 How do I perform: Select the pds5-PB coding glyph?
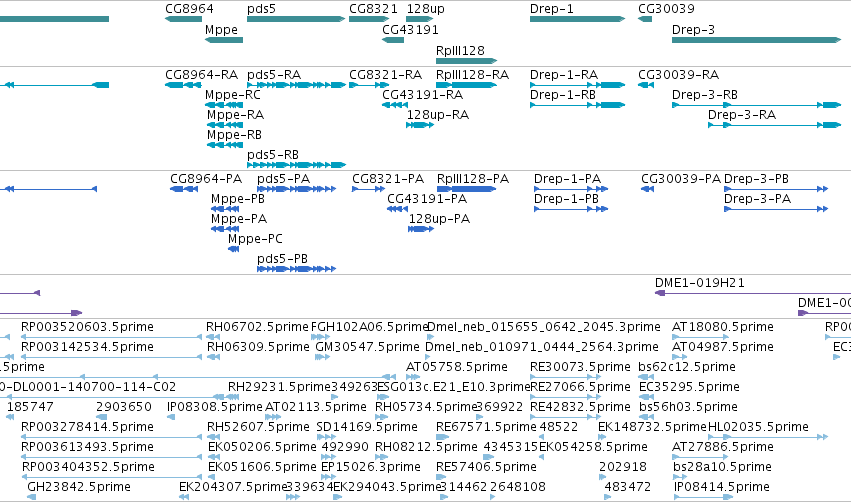(296, 269)
